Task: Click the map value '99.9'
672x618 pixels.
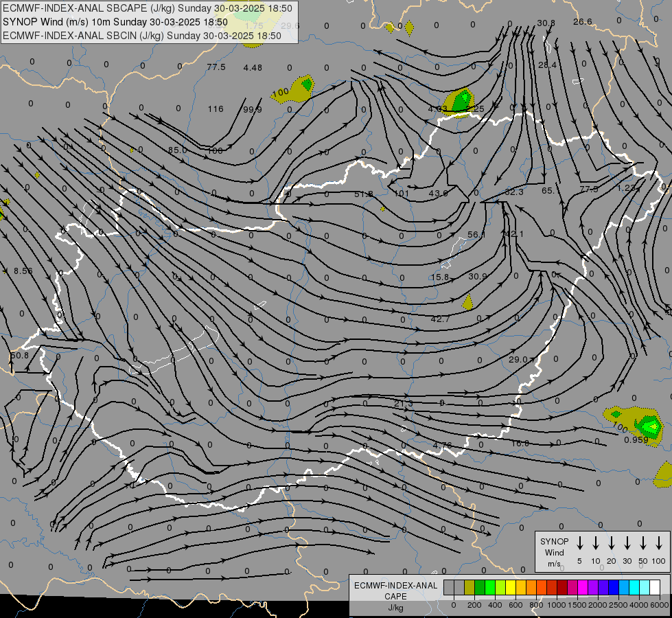Action: pyautogui.click(x=253, y=110)
